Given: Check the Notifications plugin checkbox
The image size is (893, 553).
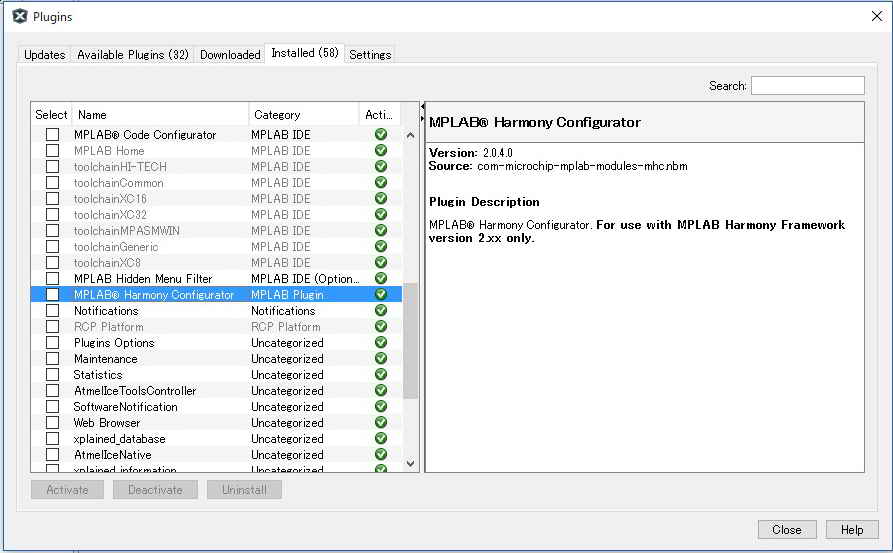Looking at the screenshot, I should [52, 310].
